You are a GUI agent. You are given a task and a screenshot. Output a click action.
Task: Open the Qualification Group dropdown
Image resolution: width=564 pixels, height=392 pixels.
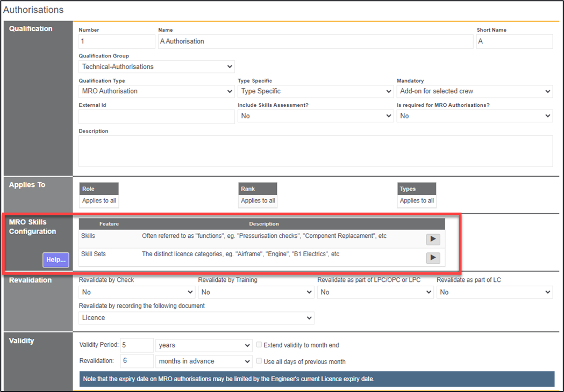(x=156, y=67)
